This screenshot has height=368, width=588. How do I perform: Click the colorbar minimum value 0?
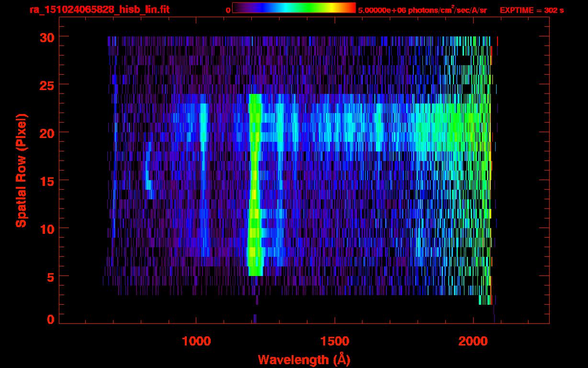228,10
